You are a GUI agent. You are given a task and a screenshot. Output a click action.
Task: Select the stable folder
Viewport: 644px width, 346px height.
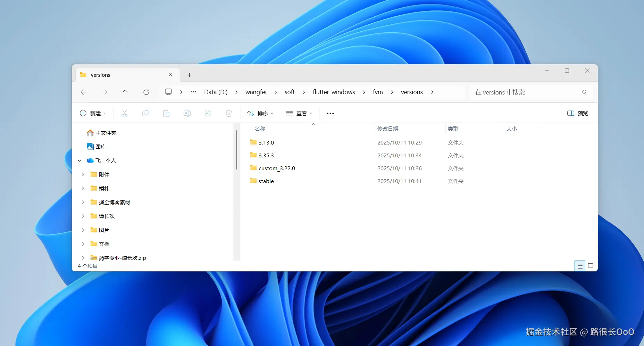click(266, 181)
